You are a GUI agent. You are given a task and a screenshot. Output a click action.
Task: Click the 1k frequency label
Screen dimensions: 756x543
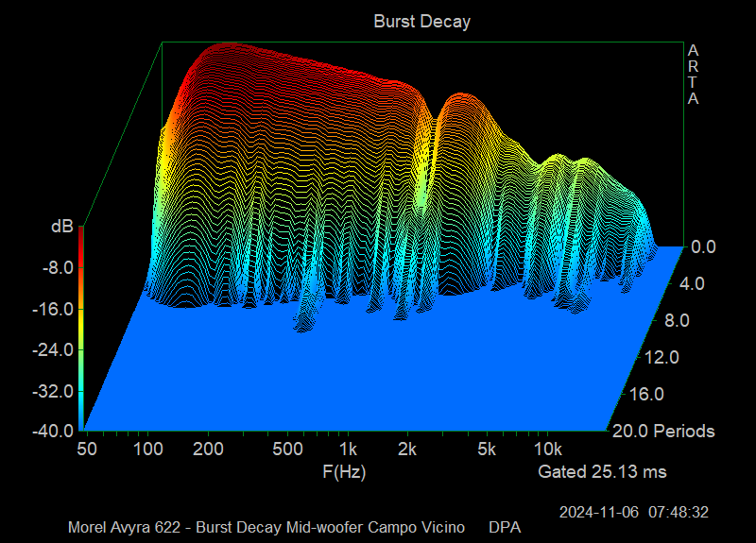[348, 450]
